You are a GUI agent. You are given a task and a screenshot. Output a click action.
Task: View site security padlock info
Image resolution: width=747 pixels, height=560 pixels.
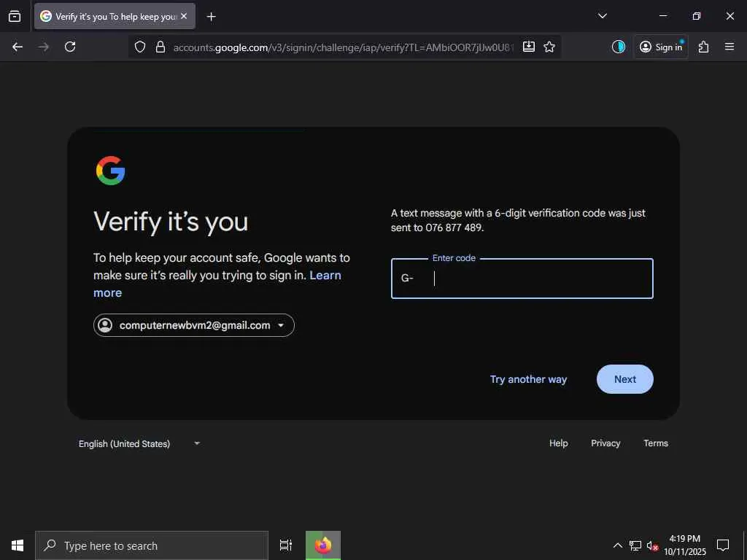160,47
